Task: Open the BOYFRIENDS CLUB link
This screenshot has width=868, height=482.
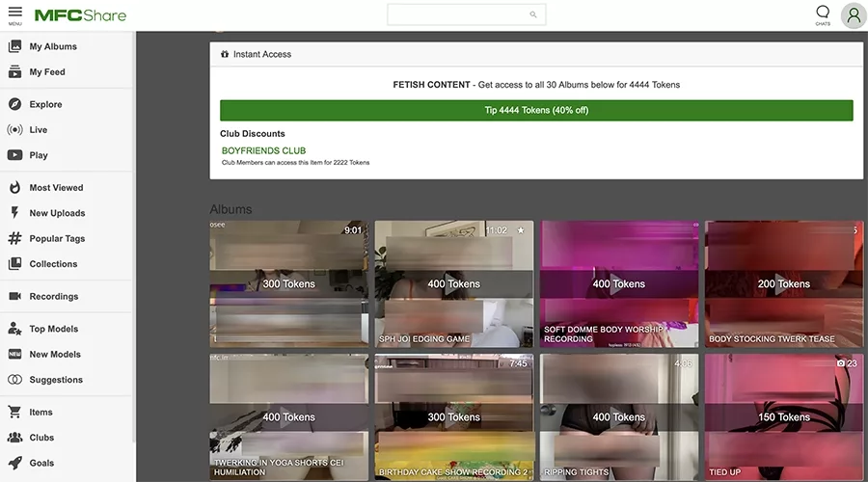Action: [x=263, y=151]
